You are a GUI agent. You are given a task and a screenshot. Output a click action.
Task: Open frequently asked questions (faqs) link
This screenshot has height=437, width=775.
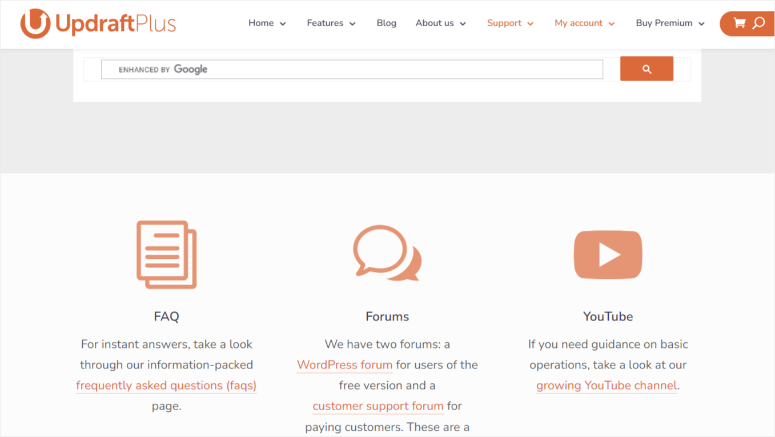click(x=166, y=385)
